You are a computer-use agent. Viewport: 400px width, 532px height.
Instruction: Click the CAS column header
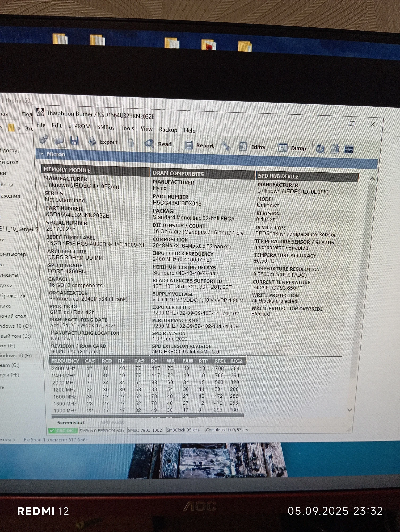coord(90,361)
